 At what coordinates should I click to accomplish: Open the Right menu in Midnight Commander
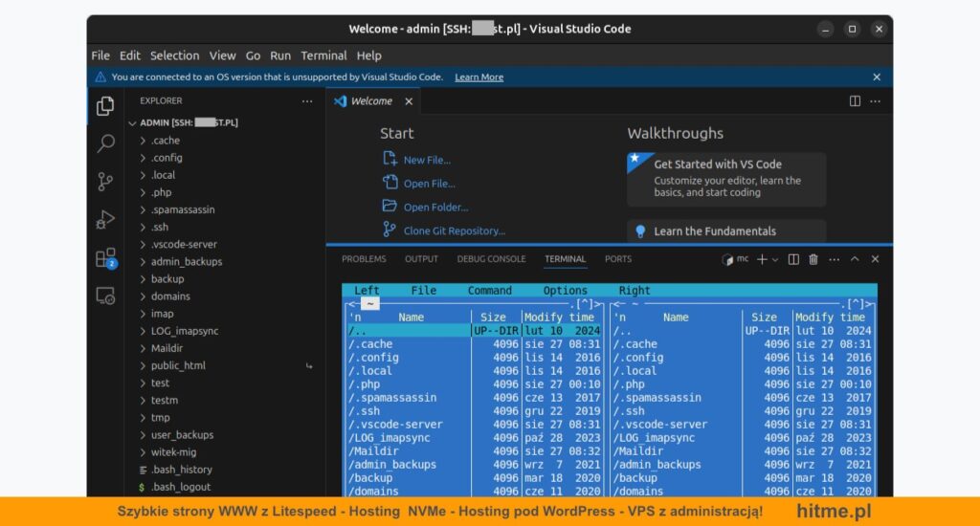[635, 291]
